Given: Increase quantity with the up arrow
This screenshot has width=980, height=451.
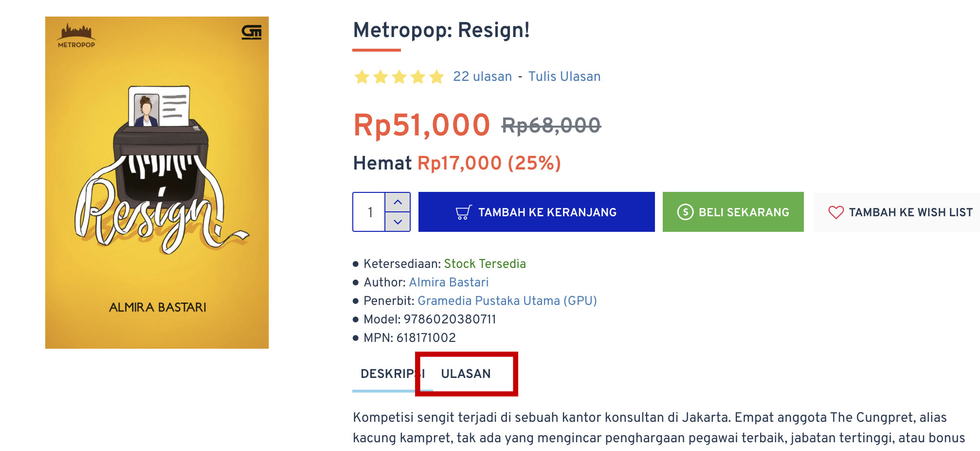Looking at the screenshot, I should tap(398, 202).
